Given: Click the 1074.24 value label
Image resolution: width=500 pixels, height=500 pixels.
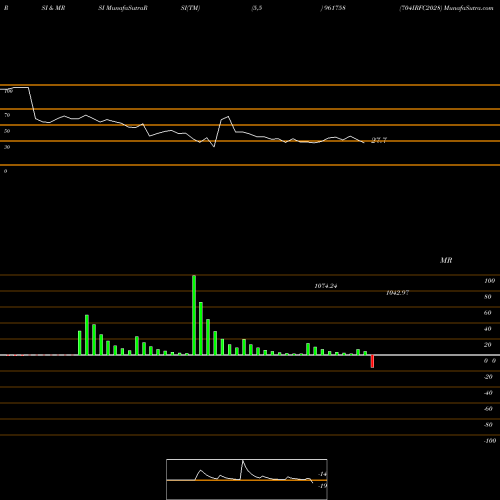Looking at the screenshot, I should [x=326, y=286].
